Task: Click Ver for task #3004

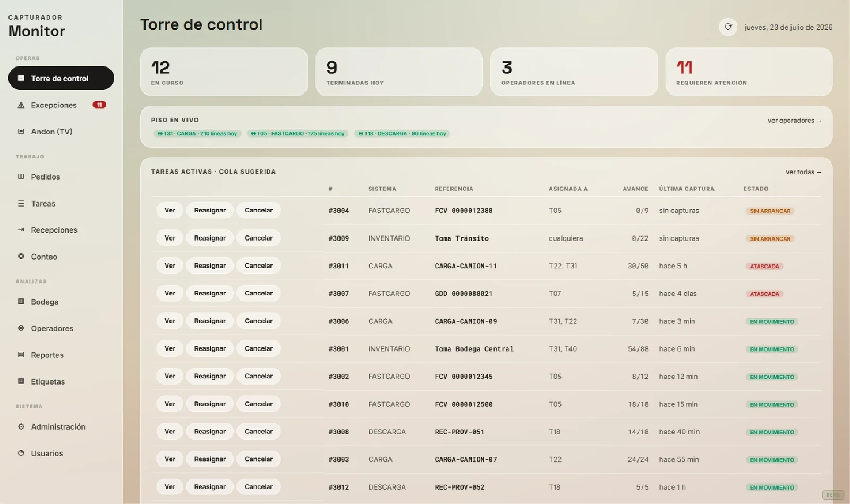Action: (x=169, y=210)
